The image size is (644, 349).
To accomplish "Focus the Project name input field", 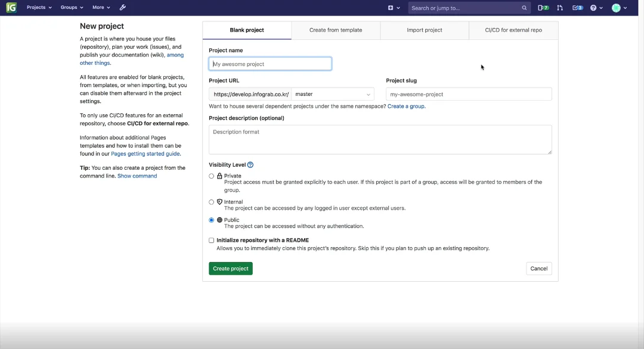I will tap(270, 64).
